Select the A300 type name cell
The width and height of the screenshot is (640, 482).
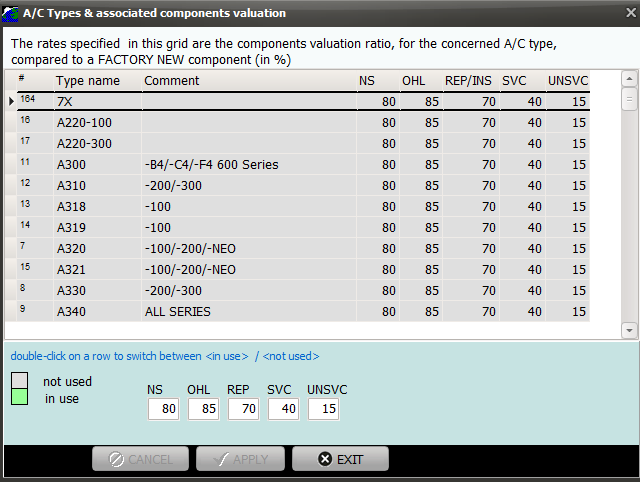[x=98, y=164]
